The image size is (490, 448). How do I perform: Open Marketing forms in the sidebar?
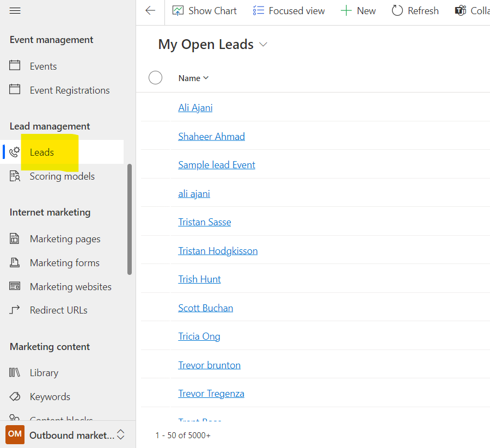click(64, 263)
